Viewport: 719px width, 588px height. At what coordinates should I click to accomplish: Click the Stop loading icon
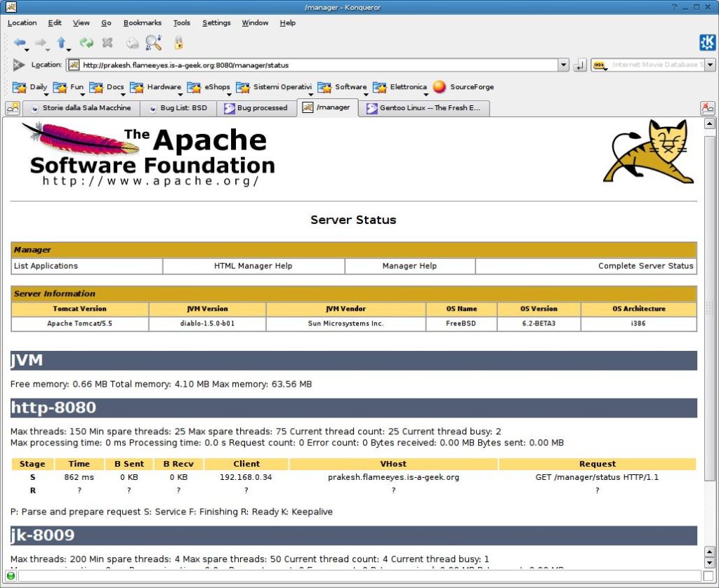tap(107, 43)
